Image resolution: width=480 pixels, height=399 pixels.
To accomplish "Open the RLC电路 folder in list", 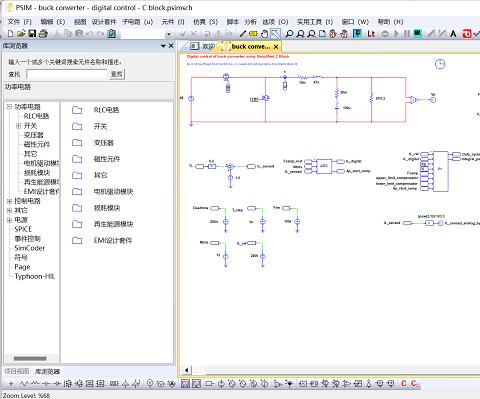I will coord(96,110).
